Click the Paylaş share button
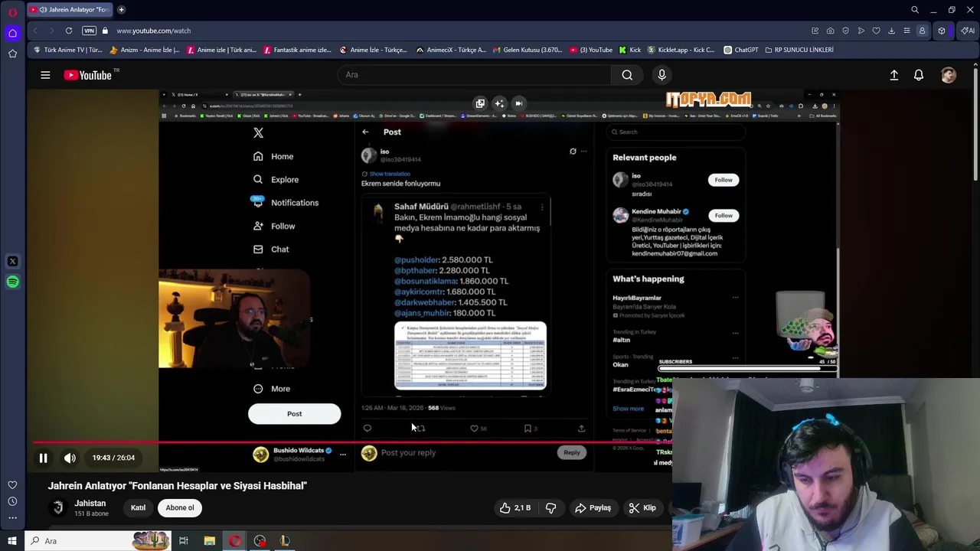 [x=593, y=507]
